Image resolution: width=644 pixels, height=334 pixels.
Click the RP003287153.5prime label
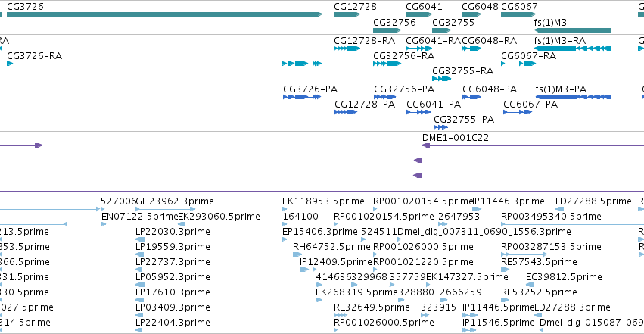[x=551, y=247]
